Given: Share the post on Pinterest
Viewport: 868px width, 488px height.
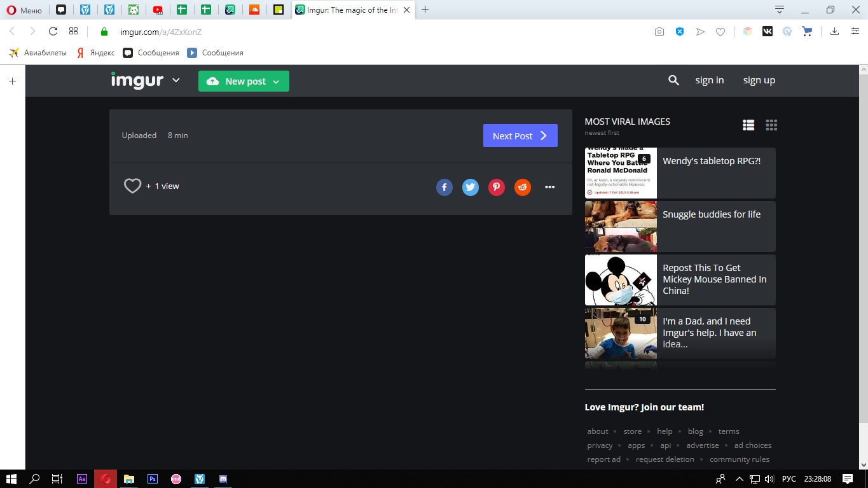Looking at the screenshot, I should (x=497, y=187).
